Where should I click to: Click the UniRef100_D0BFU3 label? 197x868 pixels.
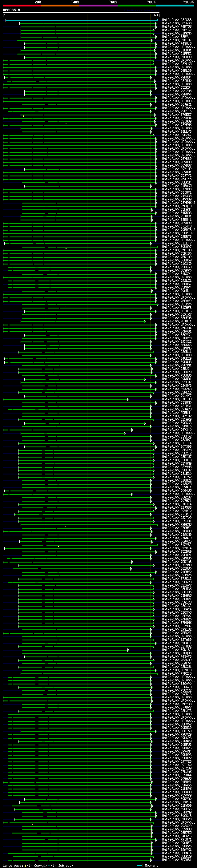pyautogui.click(x=177, y=745)
